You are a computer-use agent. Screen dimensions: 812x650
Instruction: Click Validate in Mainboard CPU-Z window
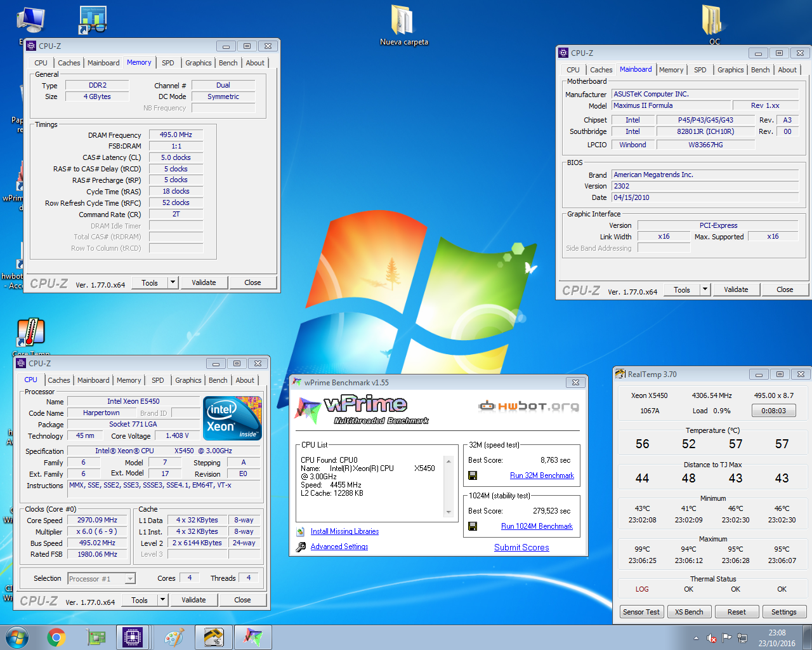point(736,289)
